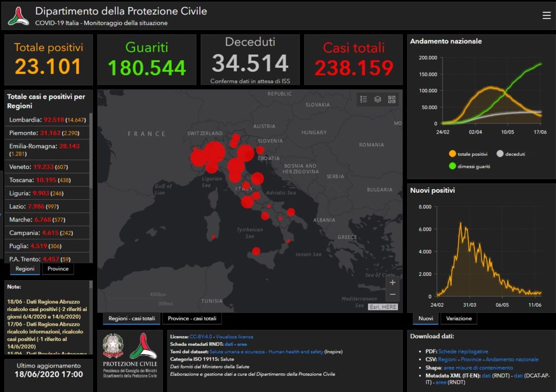Click the Italian Republic emblem in footer
Viewport: 556px width, 392px height.
[113, 346]
